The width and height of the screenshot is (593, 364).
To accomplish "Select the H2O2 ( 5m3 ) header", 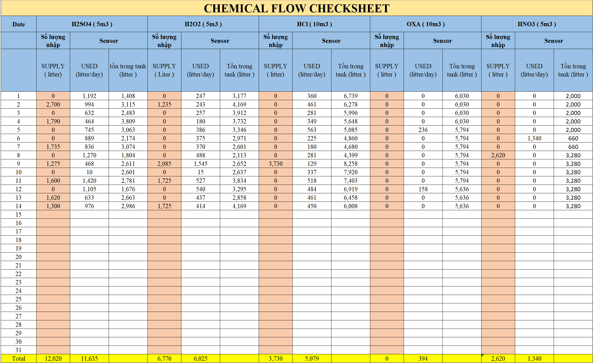I will (203, 24).
